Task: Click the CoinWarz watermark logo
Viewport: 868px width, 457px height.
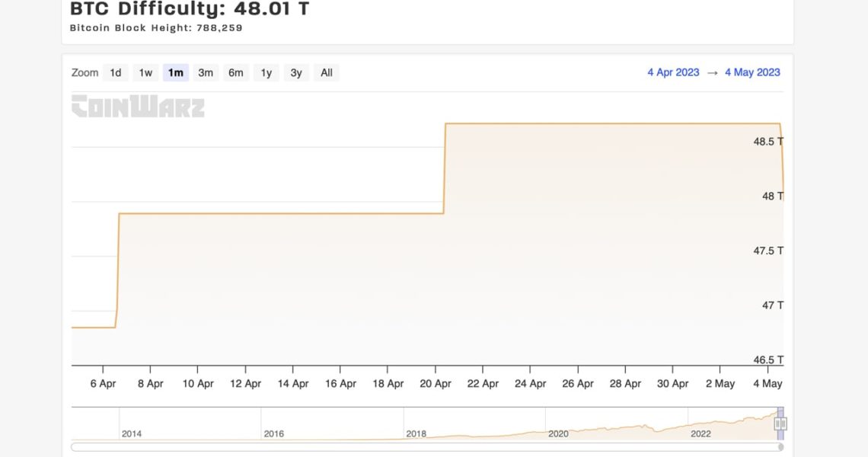Action: [x=138, y=107]
